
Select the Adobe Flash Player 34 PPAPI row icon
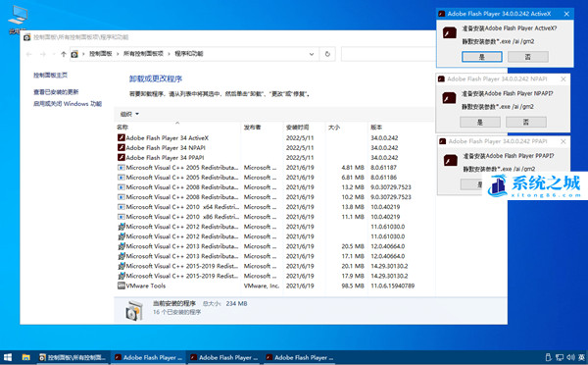tap(122, 157)
